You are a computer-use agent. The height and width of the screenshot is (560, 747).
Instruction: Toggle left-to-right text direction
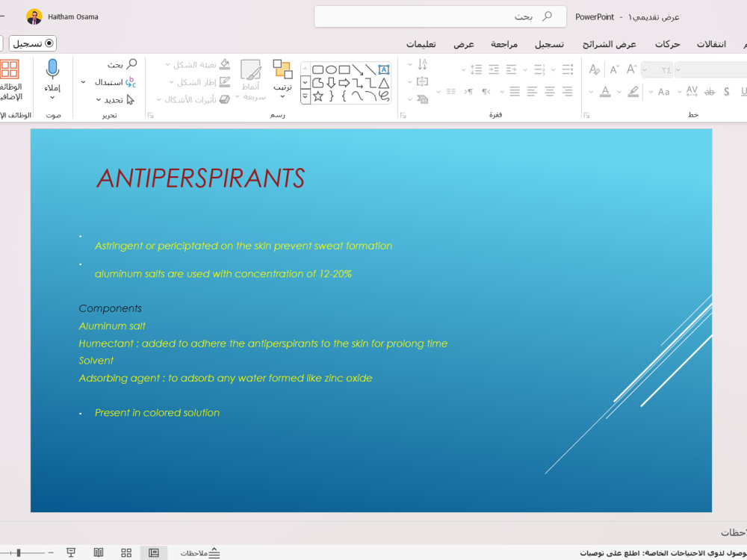coord(468,91)
